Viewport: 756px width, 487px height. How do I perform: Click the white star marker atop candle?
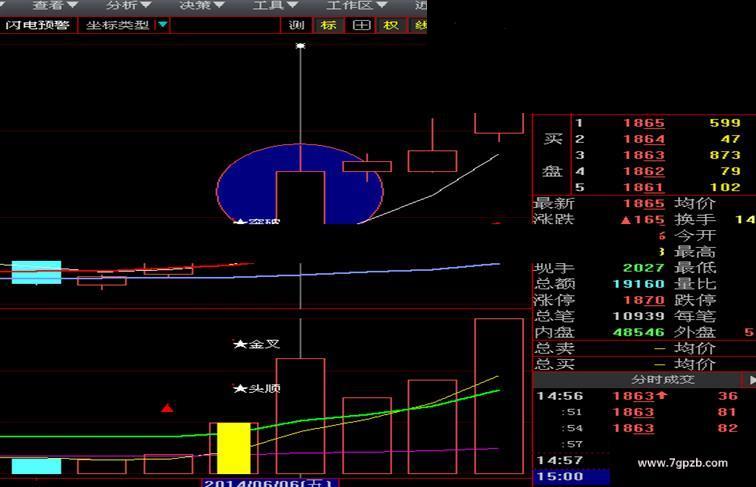(x=300, y=46)
